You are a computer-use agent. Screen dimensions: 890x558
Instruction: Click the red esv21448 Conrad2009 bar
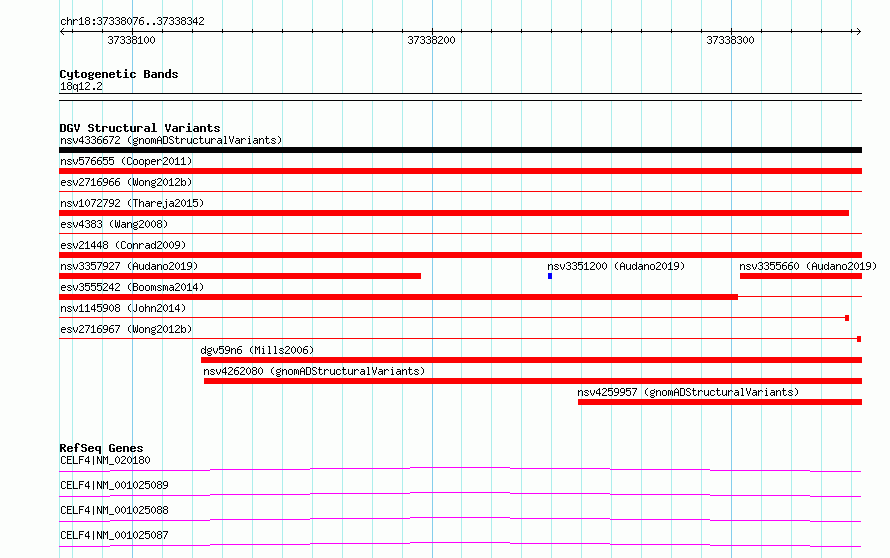coord(460,255)
